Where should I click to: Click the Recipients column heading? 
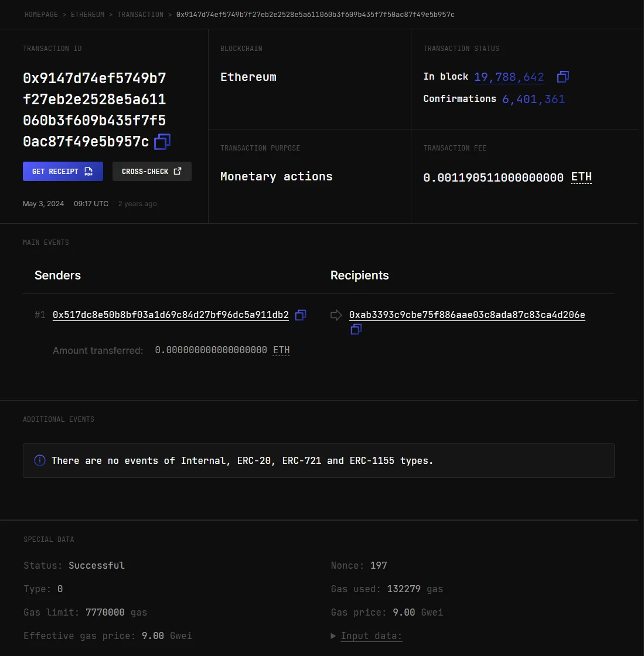tap(359, 275)
